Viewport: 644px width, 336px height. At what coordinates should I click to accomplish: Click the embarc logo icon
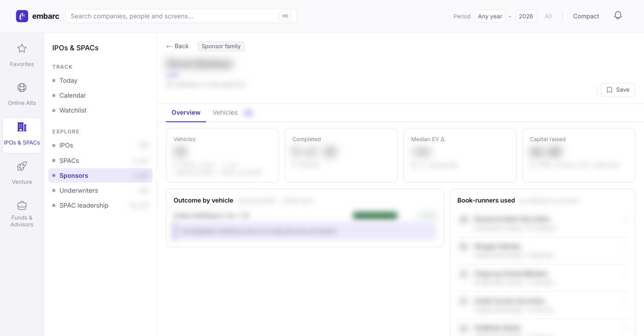(22, 16)
